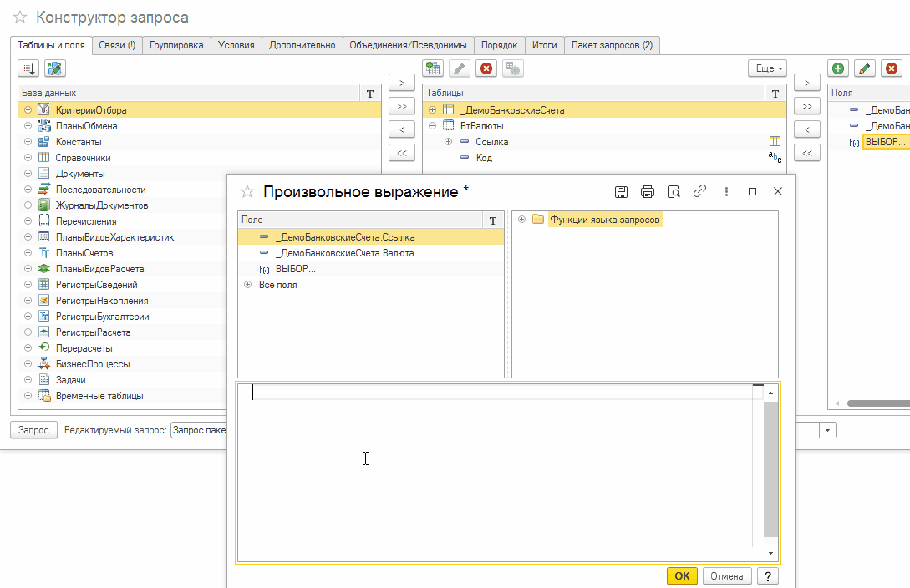Image resolution: width=910 pixels, height=588 pixels.
Task: Move selected table right with > between База данных and Таблицы
Action: click(x=402, y=83)
